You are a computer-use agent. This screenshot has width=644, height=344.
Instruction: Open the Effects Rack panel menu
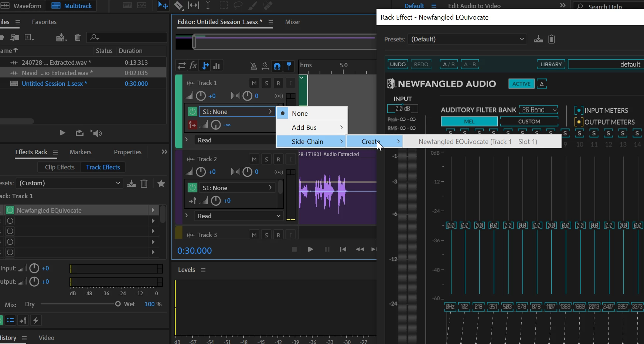click(55, 152)
